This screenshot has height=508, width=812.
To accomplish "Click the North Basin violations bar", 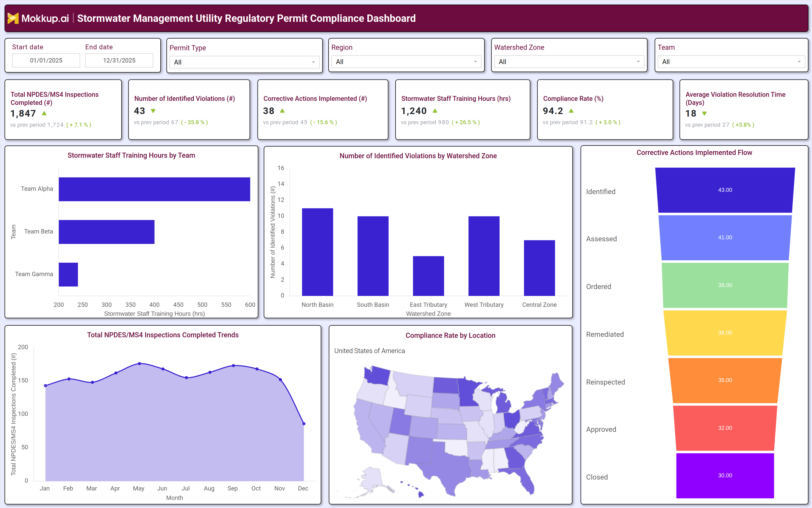I will (x=317, y=252).
